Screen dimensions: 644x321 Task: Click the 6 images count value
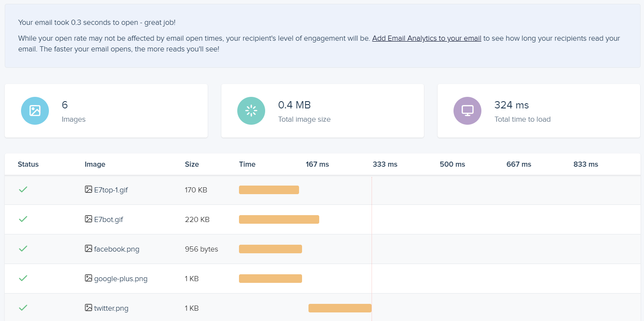tap(65, 105)
